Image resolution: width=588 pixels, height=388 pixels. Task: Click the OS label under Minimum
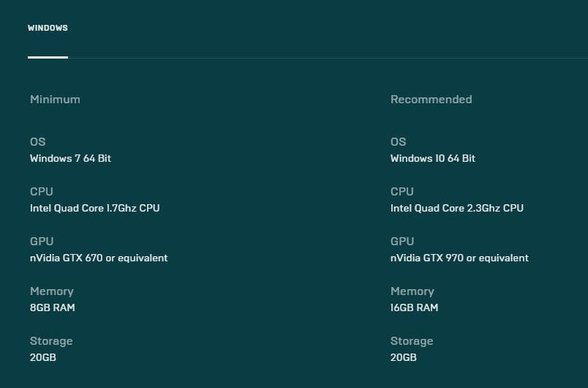pos(37,142)
